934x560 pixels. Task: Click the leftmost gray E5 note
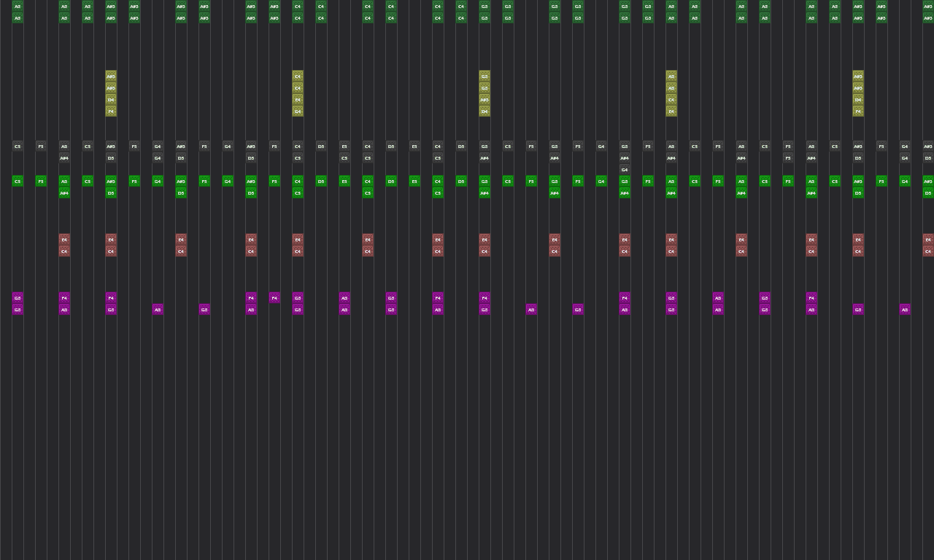344,146
